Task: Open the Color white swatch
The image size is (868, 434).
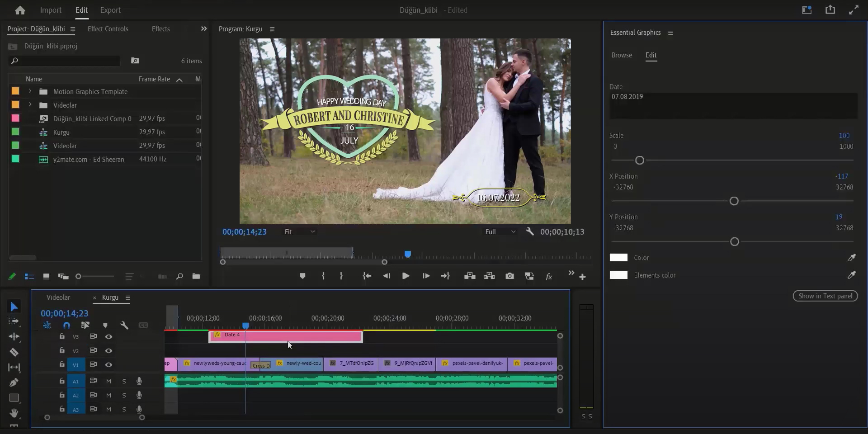Action: pos(618,258)
